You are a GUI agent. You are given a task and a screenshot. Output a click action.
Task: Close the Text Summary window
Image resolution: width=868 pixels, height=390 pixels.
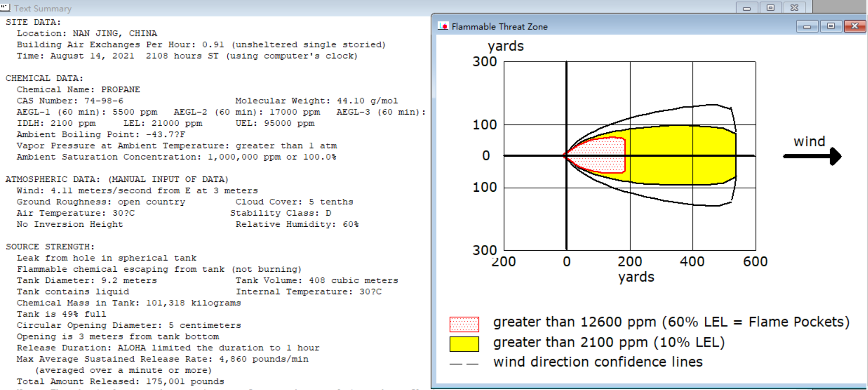point(795,7)
